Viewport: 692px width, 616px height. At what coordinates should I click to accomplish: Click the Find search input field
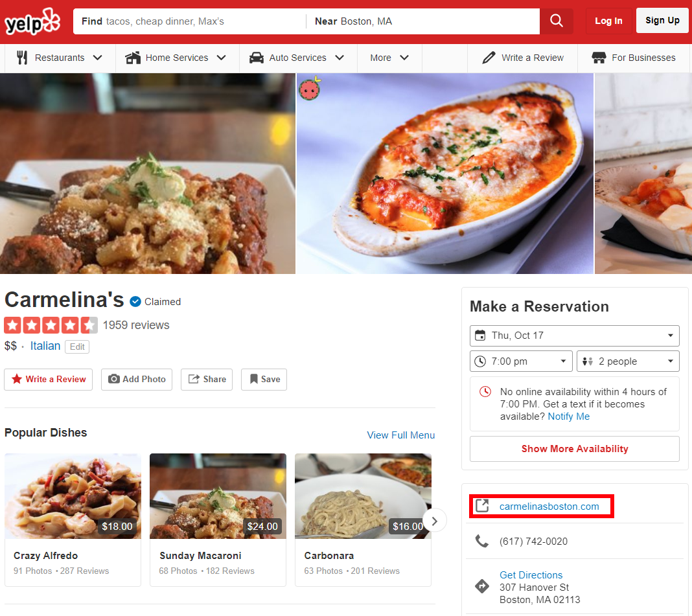190,21
